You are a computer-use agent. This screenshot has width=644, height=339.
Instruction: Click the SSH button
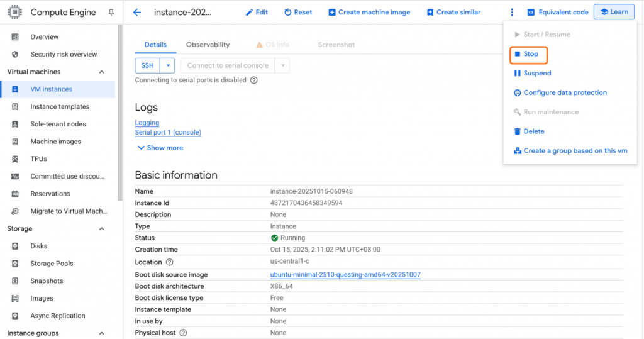[x=147, y=66]
